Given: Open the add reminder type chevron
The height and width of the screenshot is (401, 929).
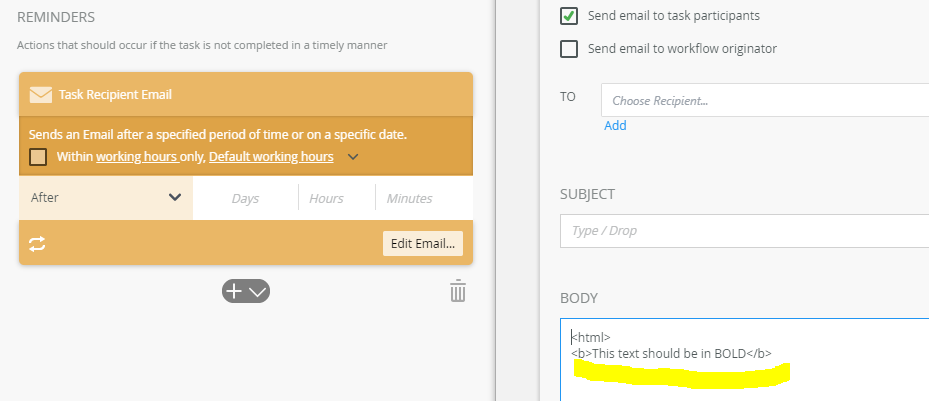Looking at the screenshot, I should (258, 291).
